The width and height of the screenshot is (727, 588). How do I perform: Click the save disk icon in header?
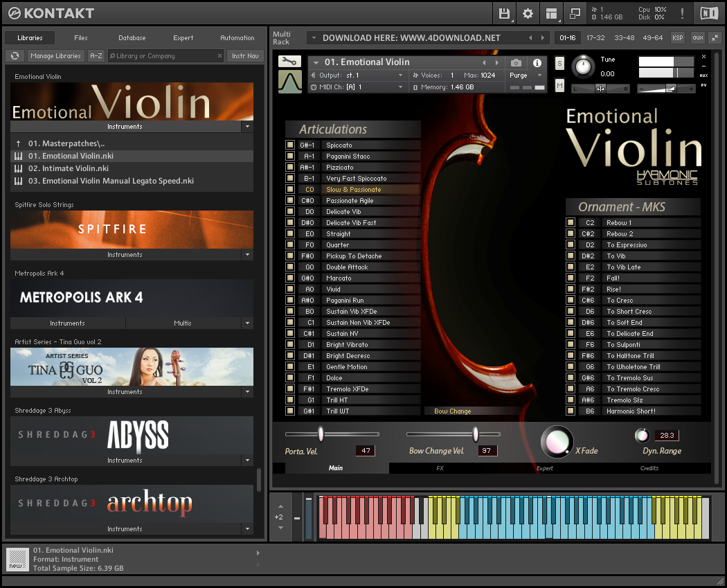click(x=504, y=13)
